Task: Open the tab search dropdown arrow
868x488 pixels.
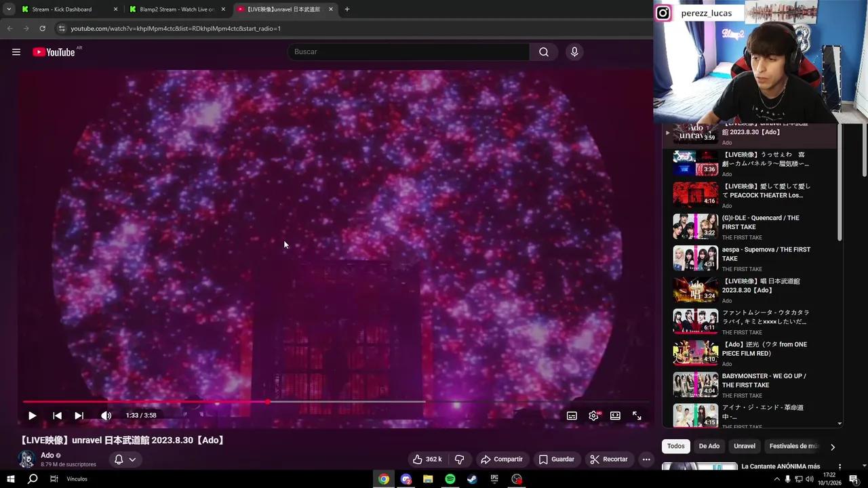Action: (x=8, y=9)
